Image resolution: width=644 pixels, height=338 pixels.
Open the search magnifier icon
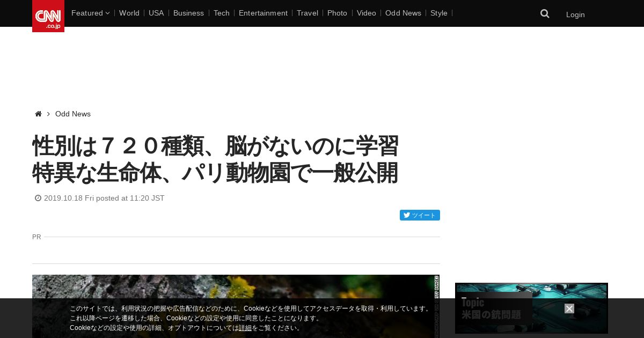tap(545, 14)
